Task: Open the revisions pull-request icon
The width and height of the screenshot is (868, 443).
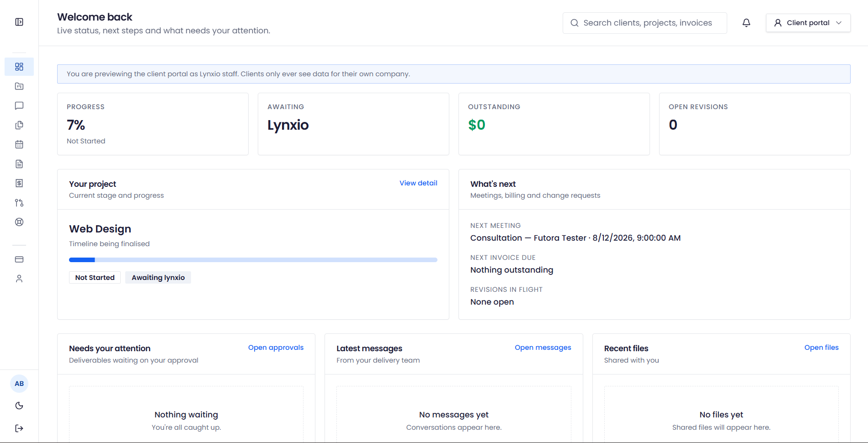Action: [x=19, y=203]
